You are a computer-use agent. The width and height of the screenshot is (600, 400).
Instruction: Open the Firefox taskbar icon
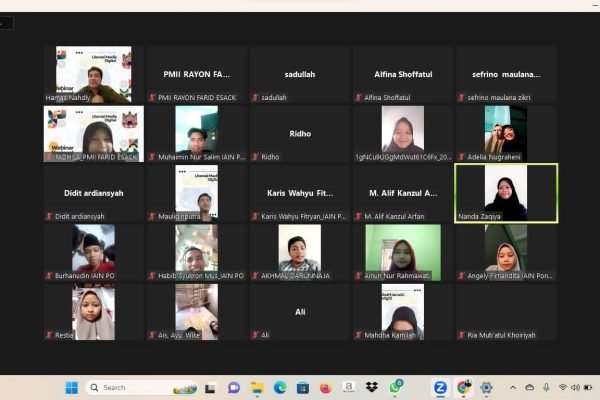tap(326, 387)
